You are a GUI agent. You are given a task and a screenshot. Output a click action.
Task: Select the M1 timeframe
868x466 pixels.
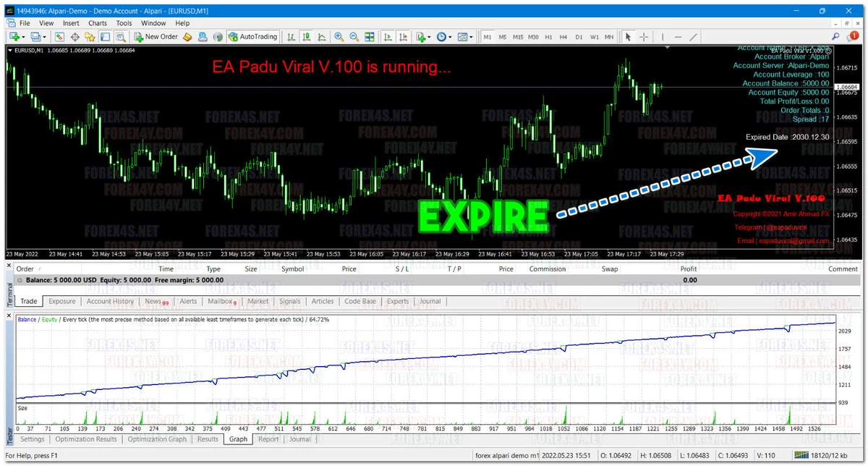[x=488, y=37]
